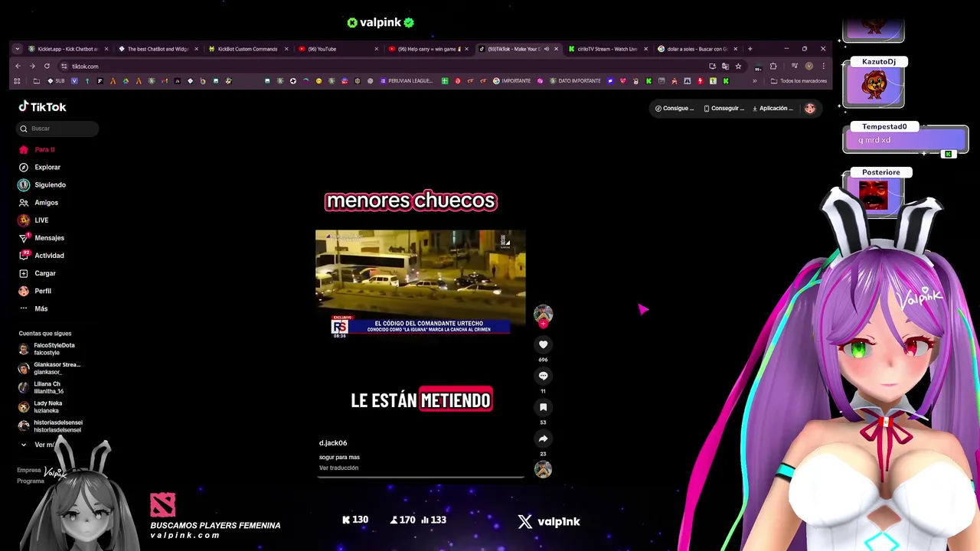Open the IMPORTANTE bookmark
Image resolution: width=980 pixels, height=551 pixels.
coord(512,81)
